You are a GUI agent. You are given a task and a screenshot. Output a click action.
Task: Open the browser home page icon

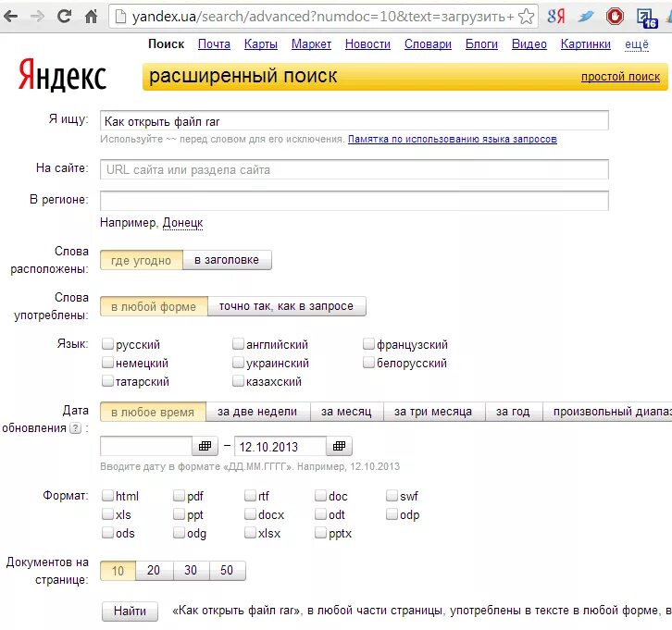tap(91, 17)
